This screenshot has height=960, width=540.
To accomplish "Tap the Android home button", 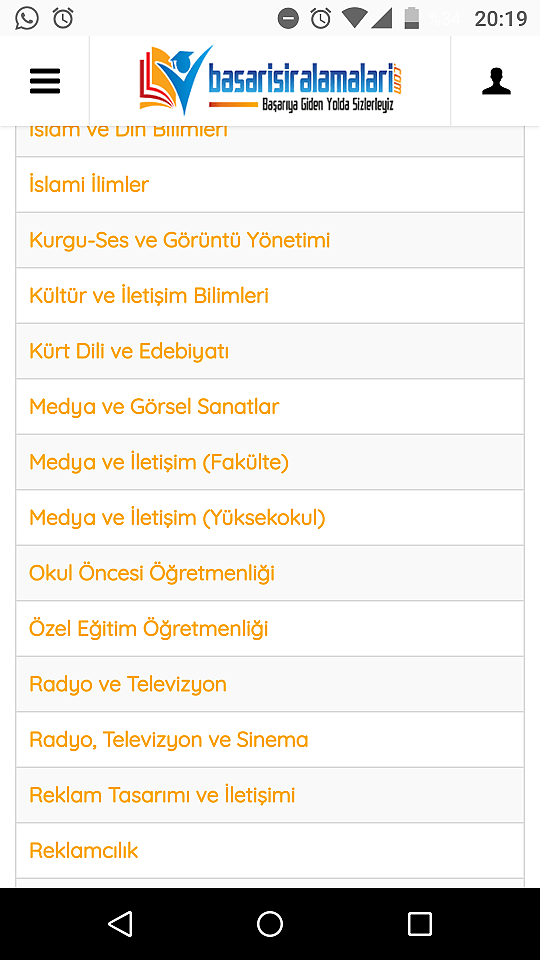I will (x=270, y=923).
